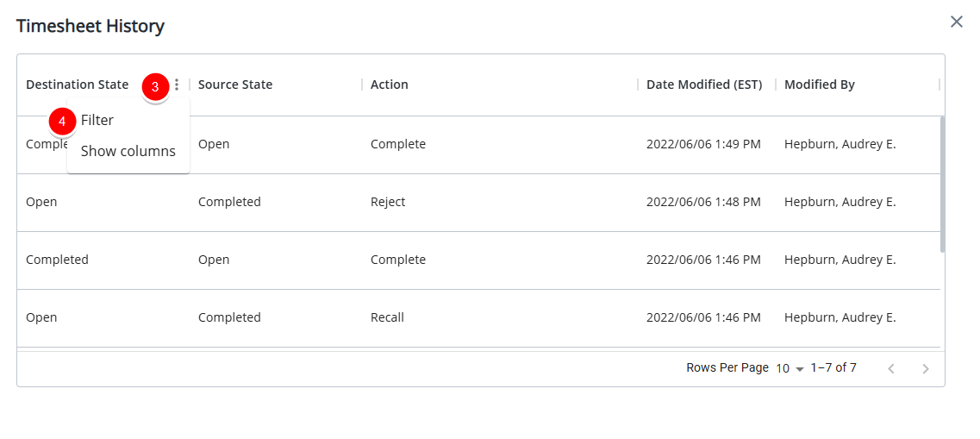980x439 pixels.
Task: Click Modified By column header
Action: pyautogui.click(x=820, y=85)
